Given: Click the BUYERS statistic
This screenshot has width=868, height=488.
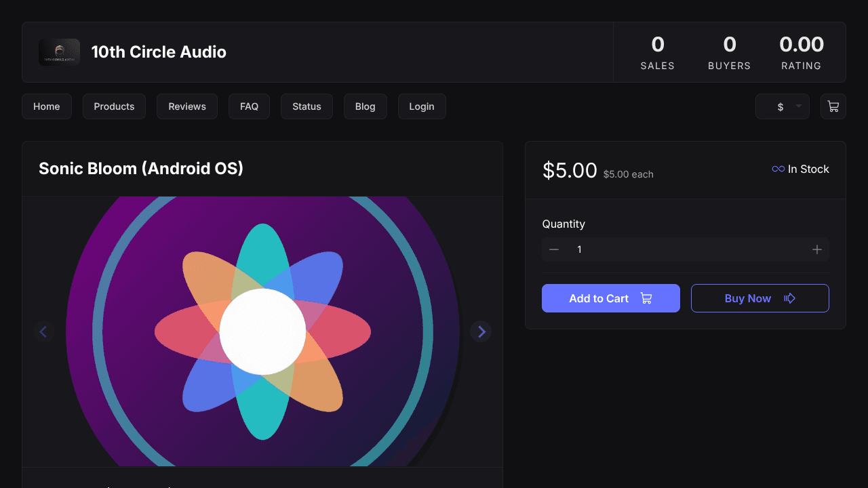Looking at the screenshot, I should 730,52.
